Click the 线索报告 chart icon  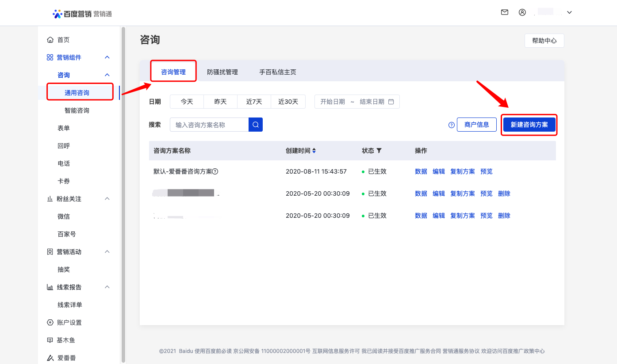coord(50,287)
